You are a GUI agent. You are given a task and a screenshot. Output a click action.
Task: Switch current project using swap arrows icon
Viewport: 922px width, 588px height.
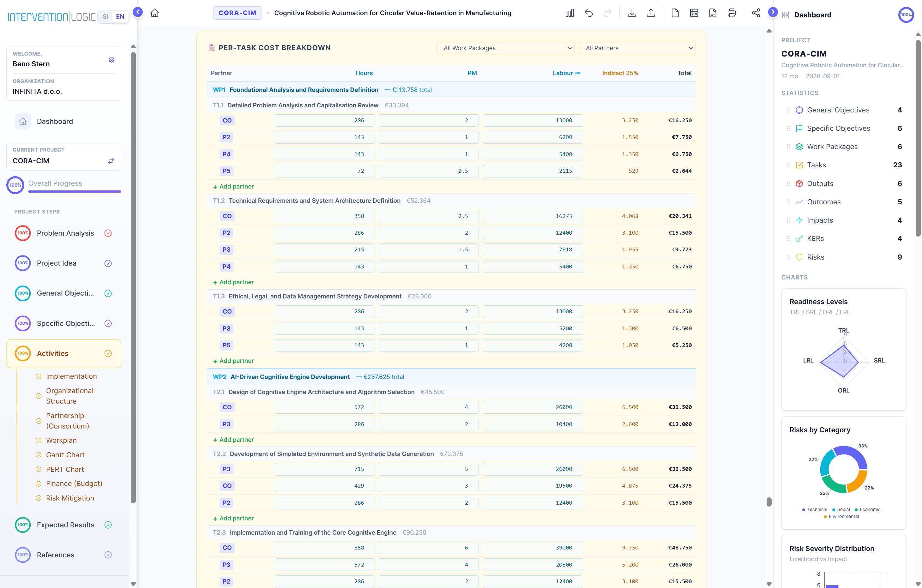111,161
